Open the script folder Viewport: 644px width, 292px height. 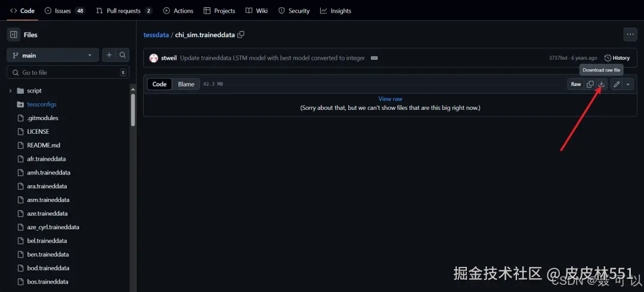coord(34,91)
